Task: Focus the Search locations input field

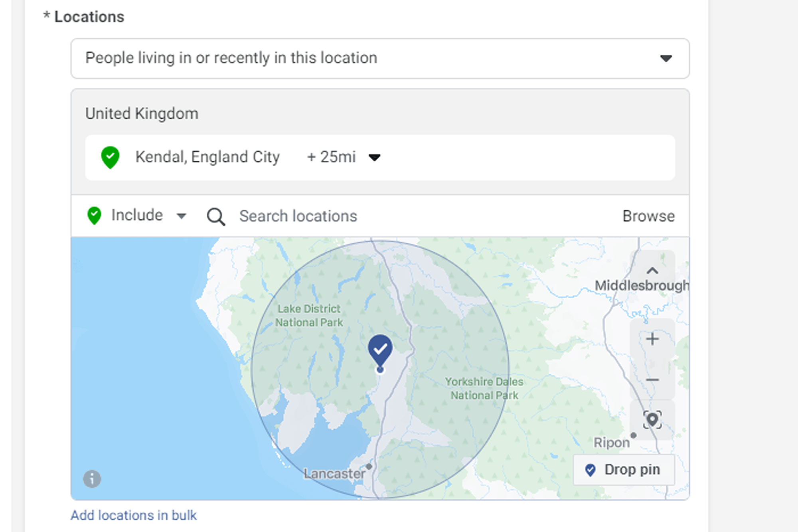Action: coord(399,216)
